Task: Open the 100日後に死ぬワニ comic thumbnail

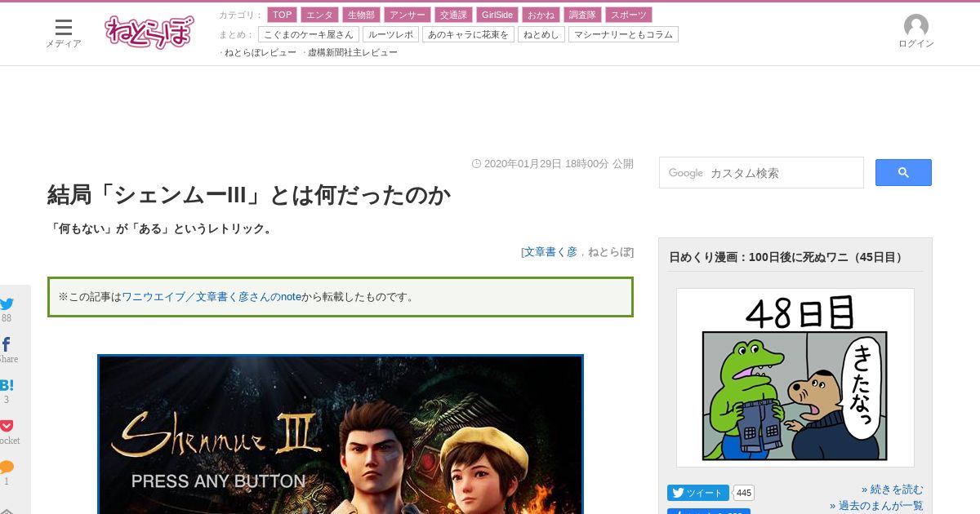Action: [x=795, y=378]
